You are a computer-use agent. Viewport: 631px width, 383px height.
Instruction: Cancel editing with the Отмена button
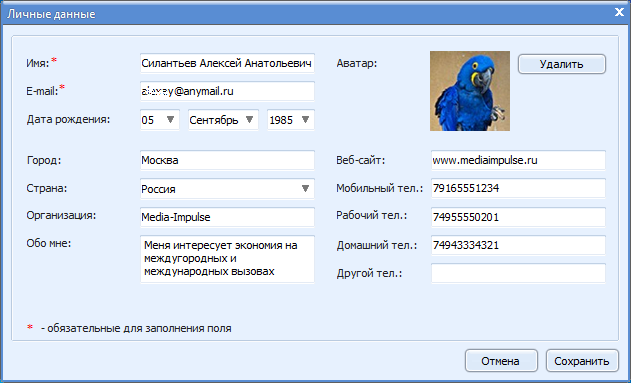click(x=501, y=361)
